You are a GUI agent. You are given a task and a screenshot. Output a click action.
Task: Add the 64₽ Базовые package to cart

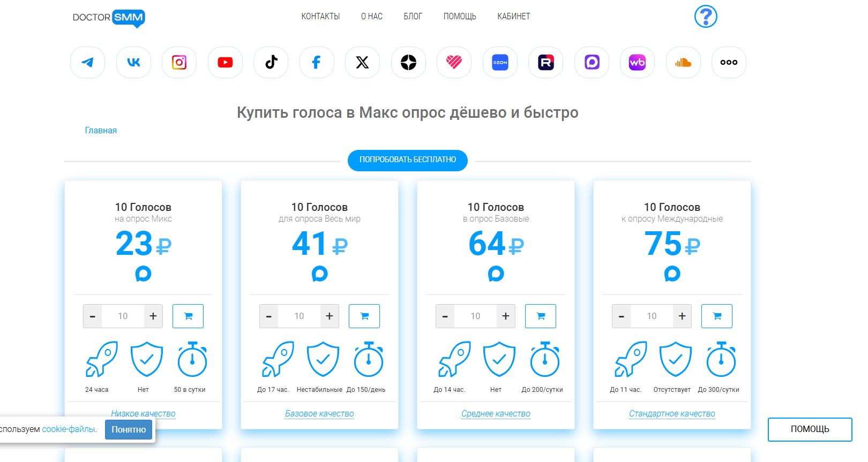541,316
